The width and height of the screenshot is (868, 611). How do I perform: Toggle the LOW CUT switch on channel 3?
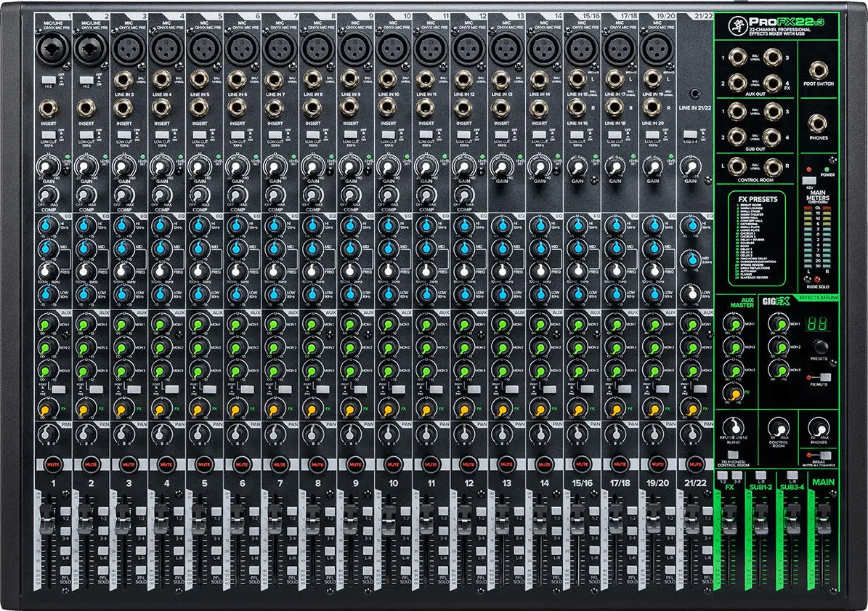click(x=123, y=135)
